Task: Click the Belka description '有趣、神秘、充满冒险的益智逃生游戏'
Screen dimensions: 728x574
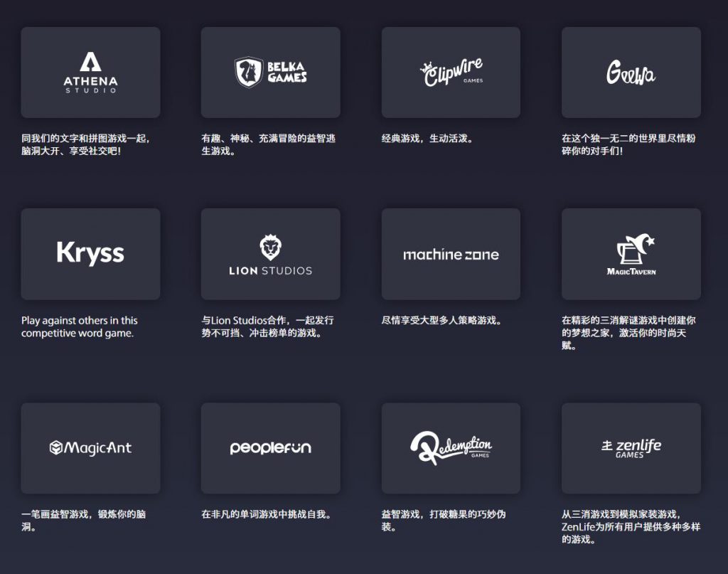Action: click(x=268, y=144)
